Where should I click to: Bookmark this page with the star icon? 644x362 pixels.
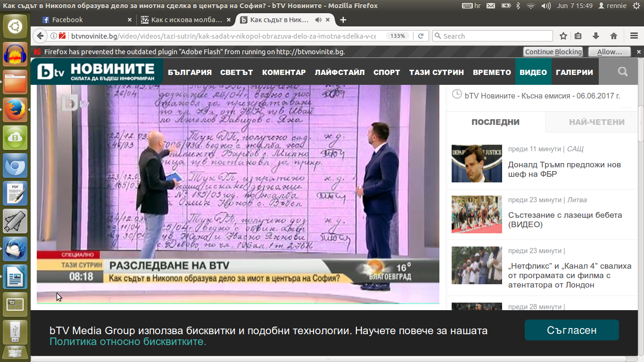[563, 36]
